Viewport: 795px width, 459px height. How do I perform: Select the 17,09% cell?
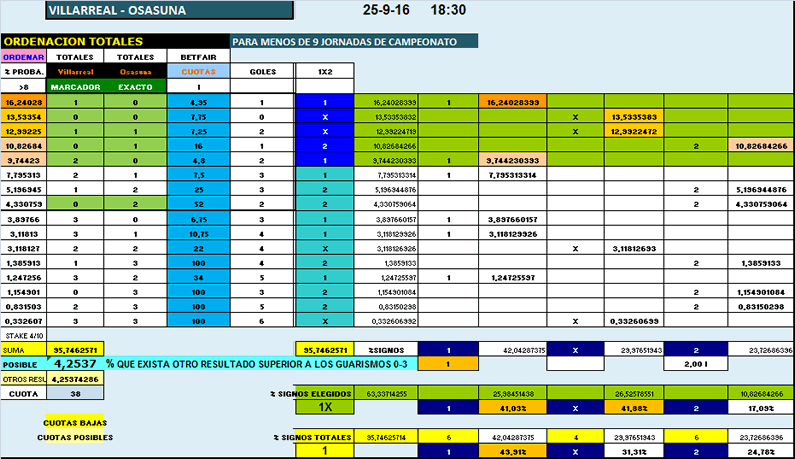click(761, 408)
